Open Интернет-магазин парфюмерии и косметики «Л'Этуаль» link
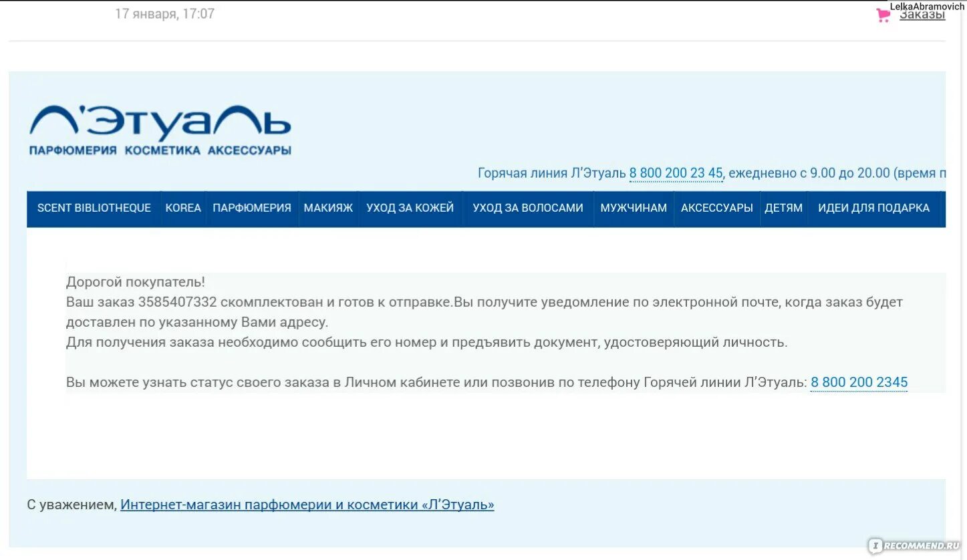 307,505
